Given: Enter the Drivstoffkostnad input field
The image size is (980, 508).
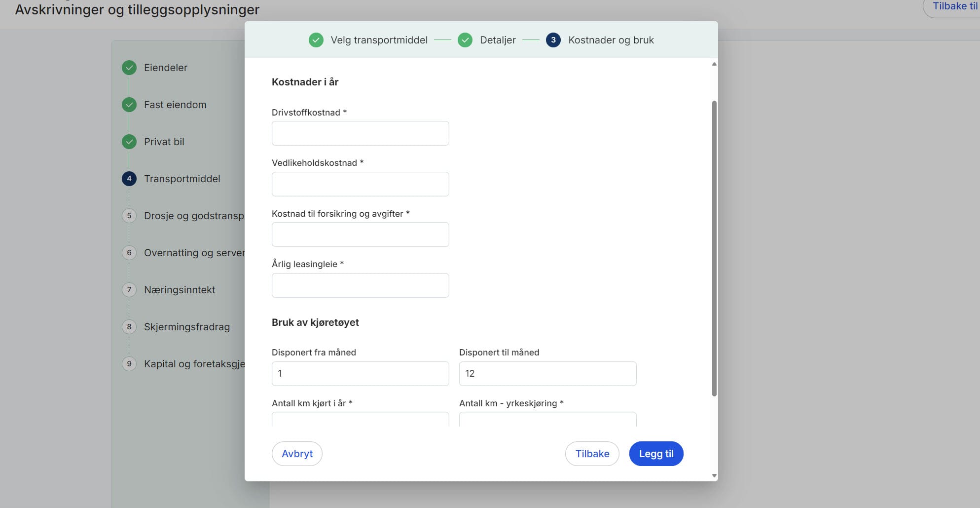Looking at the screenshot, I should 360,133.
